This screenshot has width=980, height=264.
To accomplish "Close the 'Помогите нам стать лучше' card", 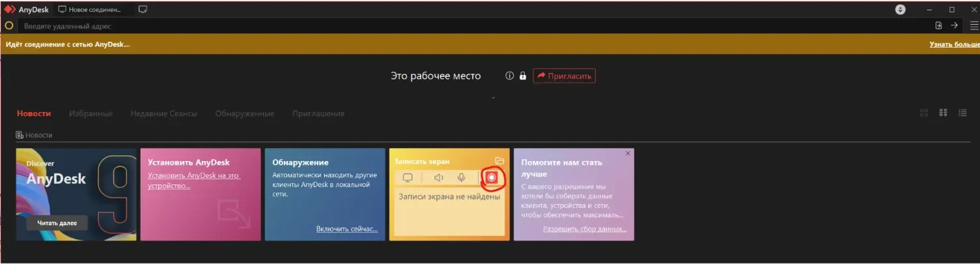I will click(x=628, y=153).
